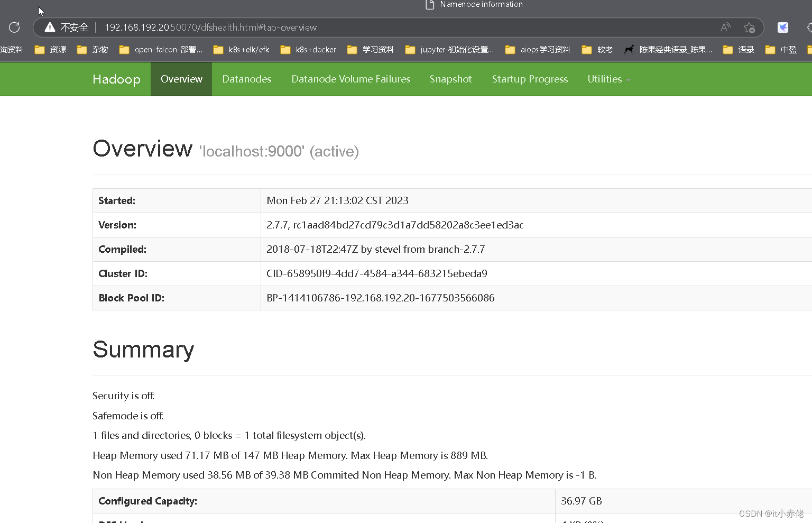Click the Hadoop brand link
812x523 pixels.
[x=116, y=79]
